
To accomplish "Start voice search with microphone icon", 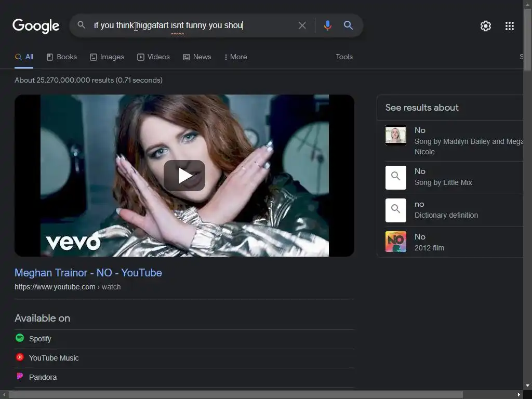I will pyautogui.click(x=327, y=25).
